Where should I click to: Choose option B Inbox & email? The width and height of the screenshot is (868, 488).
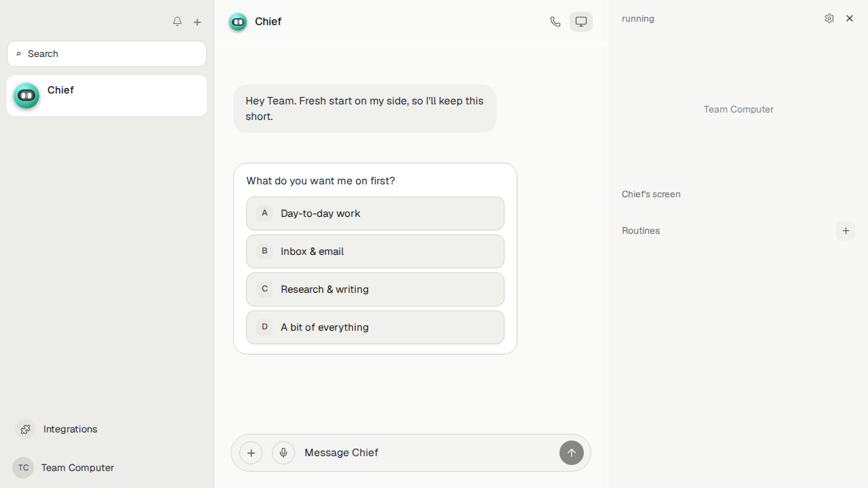375,251
